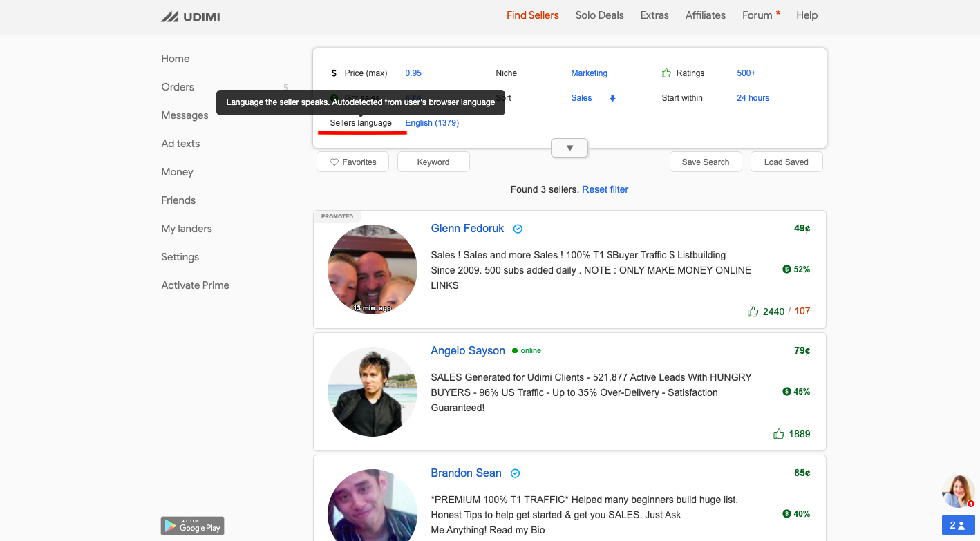
Task: Click the Save Search button
Action: coord(705,162)
